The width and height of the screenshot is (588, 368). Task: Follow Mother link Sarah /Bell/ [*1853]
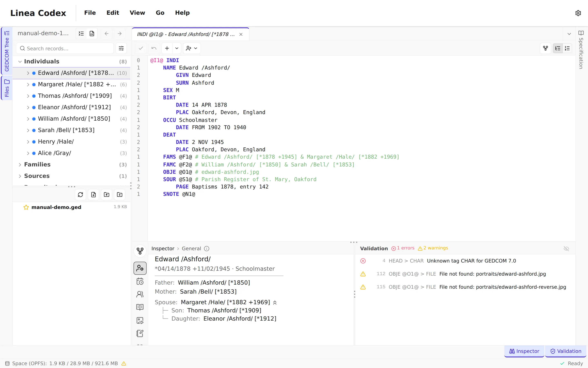click(x=208, y=292)
